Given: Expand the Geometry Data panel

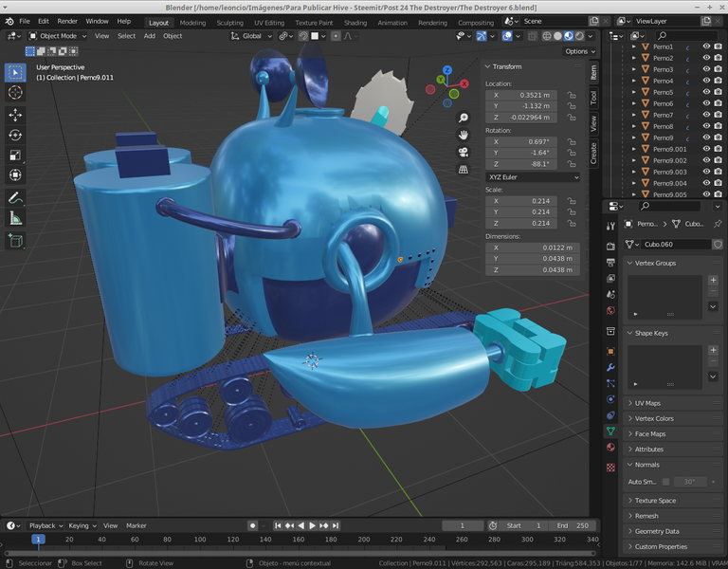Looking at the screenshot, I should 671,531.
